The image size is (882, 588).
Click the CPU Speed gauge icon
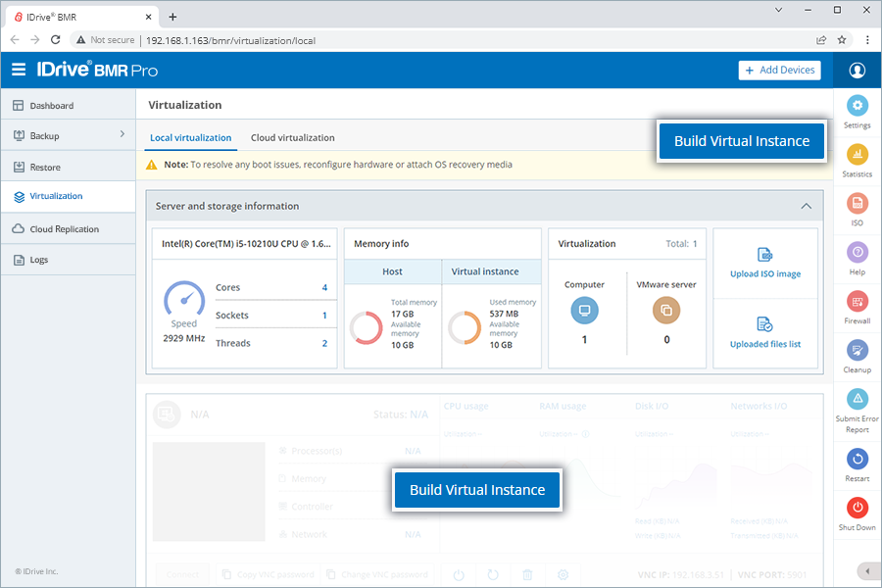point(184,298)
